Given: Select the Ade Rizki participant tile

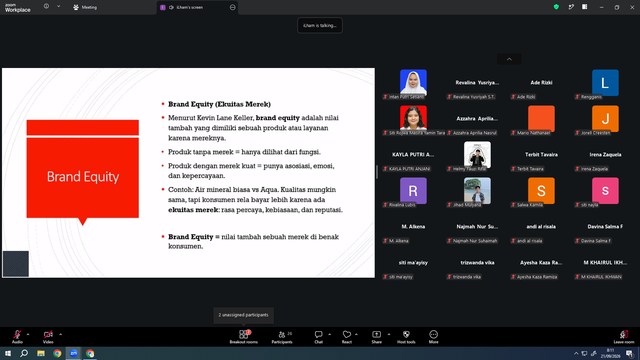Looking at the screenshot, I should (541, 83).
